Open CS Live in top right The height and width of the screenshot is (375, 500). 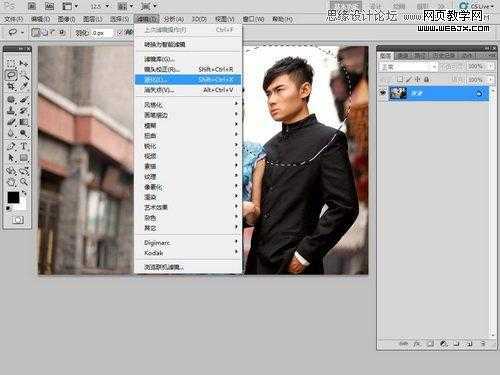pyautogui.click(x=477, y=6)
